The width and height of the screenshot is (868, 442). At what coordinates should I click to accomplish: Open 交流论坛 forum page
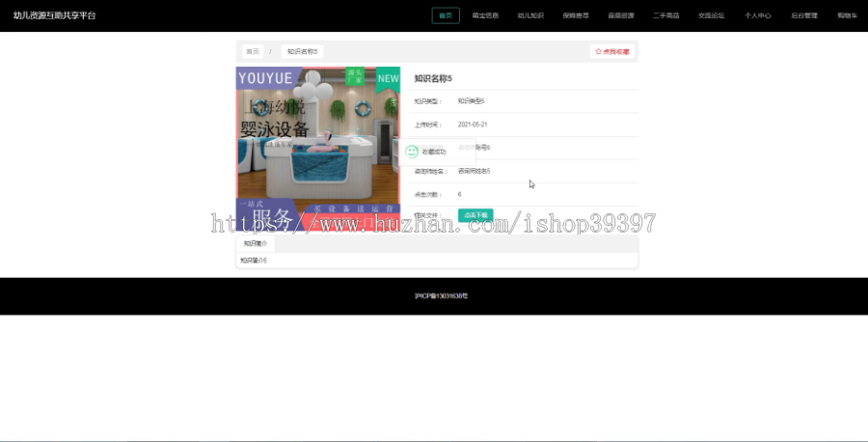point(712,15)
